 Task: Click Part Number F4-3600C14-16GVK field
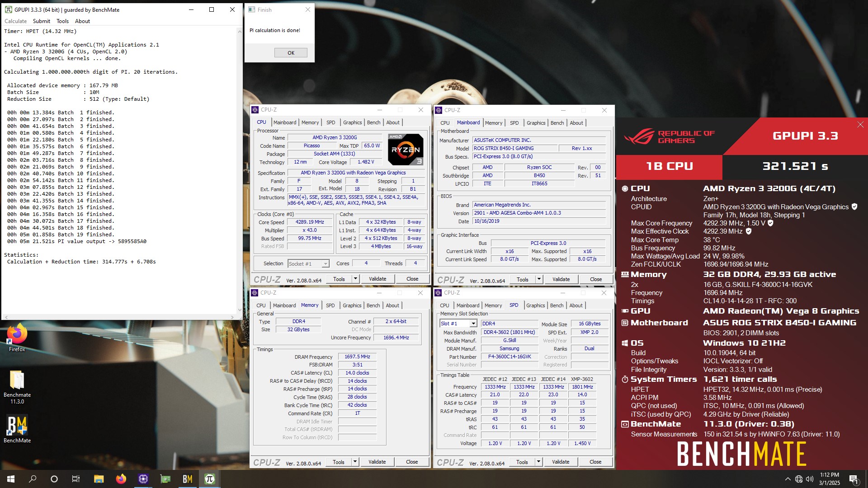coord(509,357)
